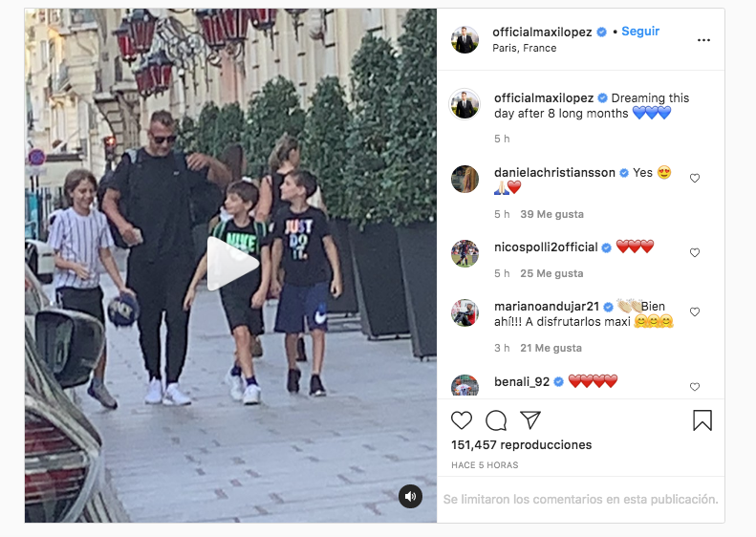Viewport: 756px width, 537px height.
Task: Open nicospolli2official's profile avatar
Action: (x=464, y=253)
